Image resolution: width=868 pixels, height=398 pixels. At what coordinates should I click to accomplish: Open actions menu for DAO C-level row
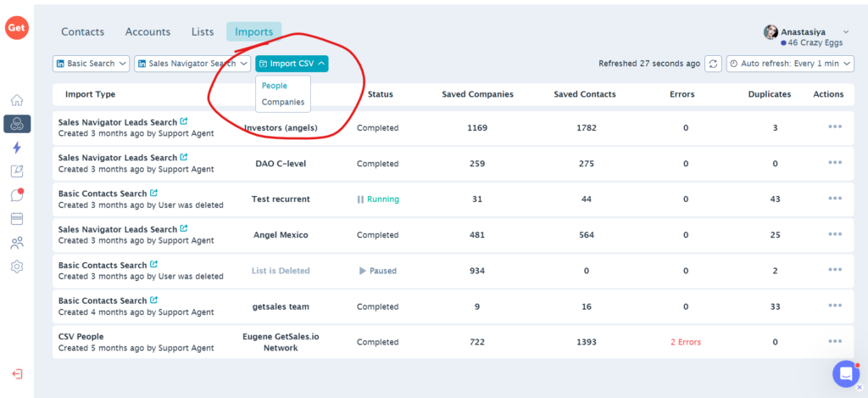click(834, 163)
